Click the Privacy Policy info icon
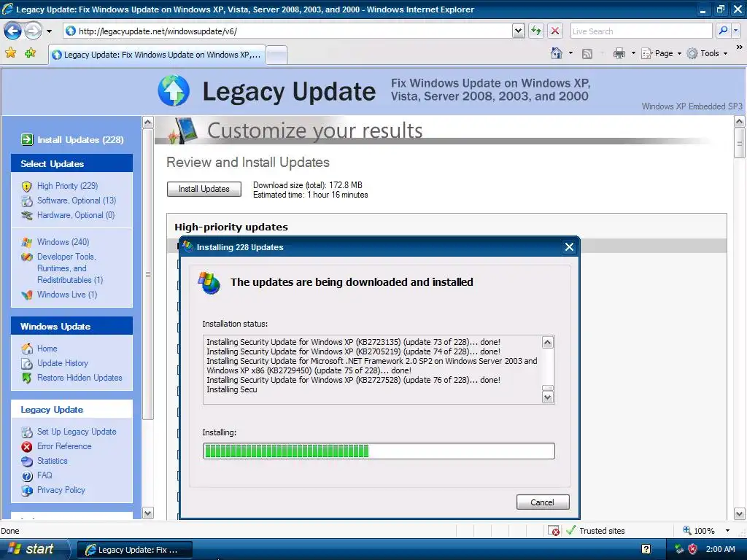Image resolution: width=747 pixels, height=560 pixels. coord(27,491)
